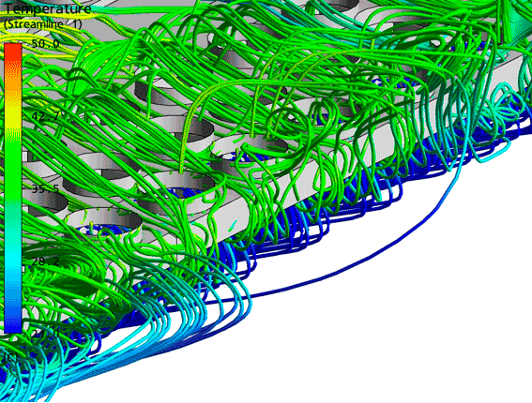Click the '28.2' legend value

click(45, 261)
